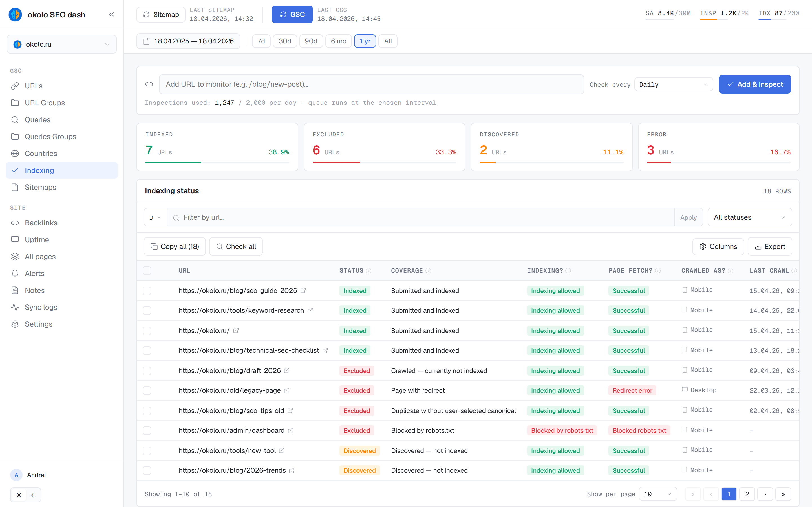Open external link icon for legacy-page URL
The width and height of the screenshot is (812, 507).
pyautogui.click(x=286, y=390)
